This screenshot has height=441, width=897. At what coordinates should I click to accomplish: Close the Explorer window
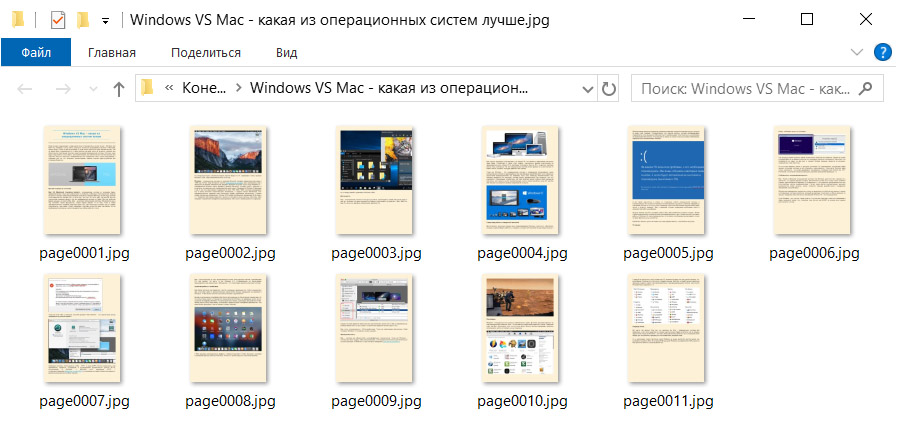tap(866, 20)
